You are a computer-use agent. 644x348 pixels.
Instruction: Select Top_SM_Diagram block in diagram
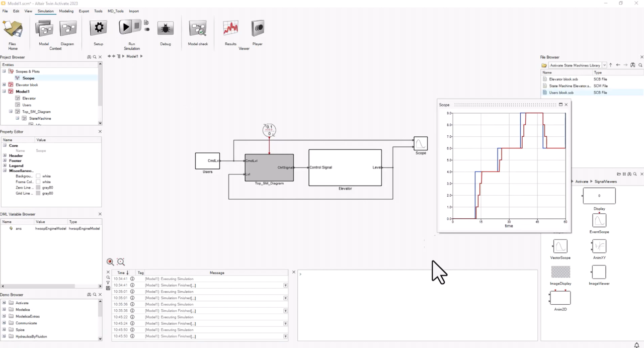point(269,167)
